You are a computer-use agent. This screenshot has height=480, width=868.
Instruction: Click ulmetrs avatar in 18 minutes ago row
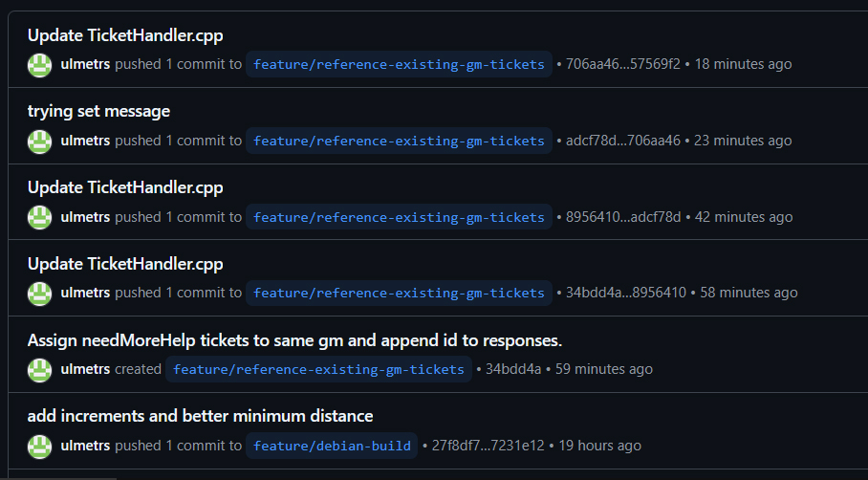pyautogui.click(x=40, y=65)
